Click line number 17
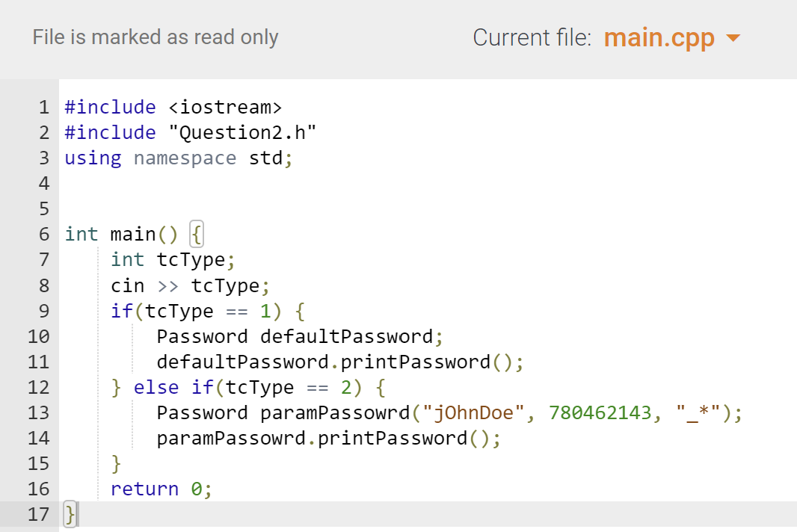The height and width of the screenshot is (532, 797). (x=38, y=514)
